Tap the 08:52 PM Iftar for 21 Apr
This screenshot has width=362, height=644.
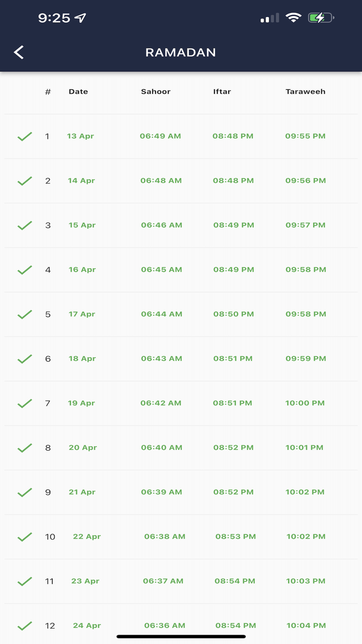tap(233, 492)
